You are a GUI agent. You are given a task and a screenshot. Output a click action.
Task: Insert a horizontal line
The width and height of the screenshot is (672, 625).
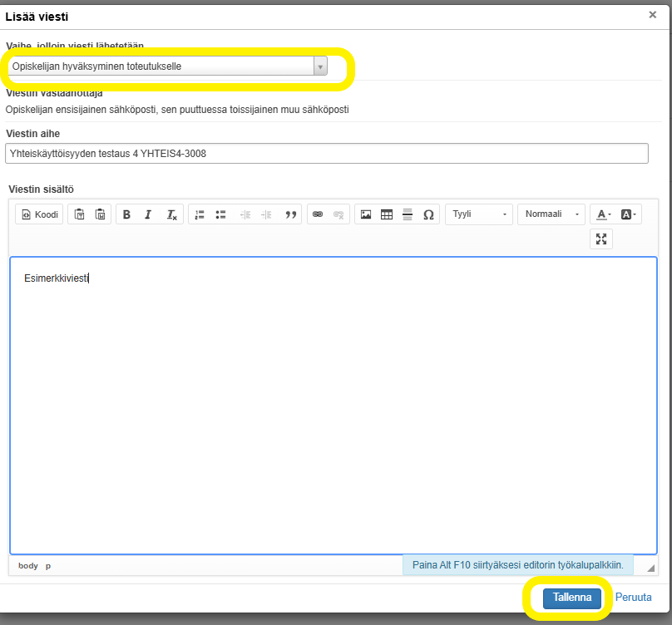point(408,214)
